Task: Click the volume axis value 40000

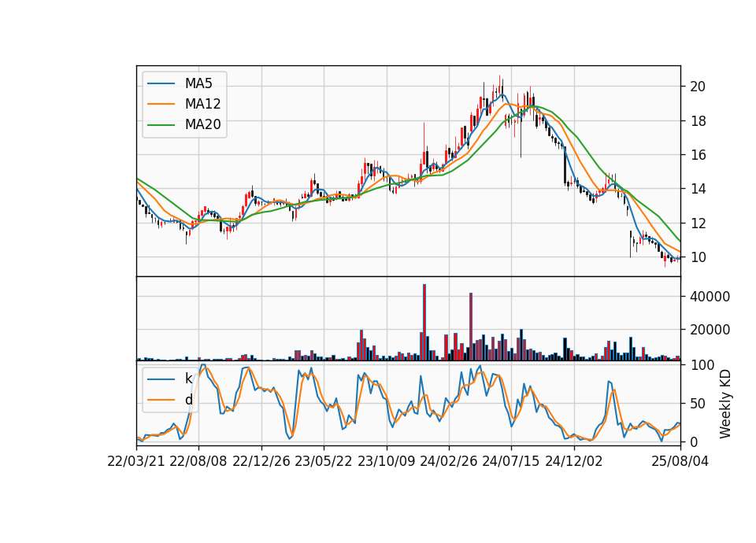Action: coord(710,297)
